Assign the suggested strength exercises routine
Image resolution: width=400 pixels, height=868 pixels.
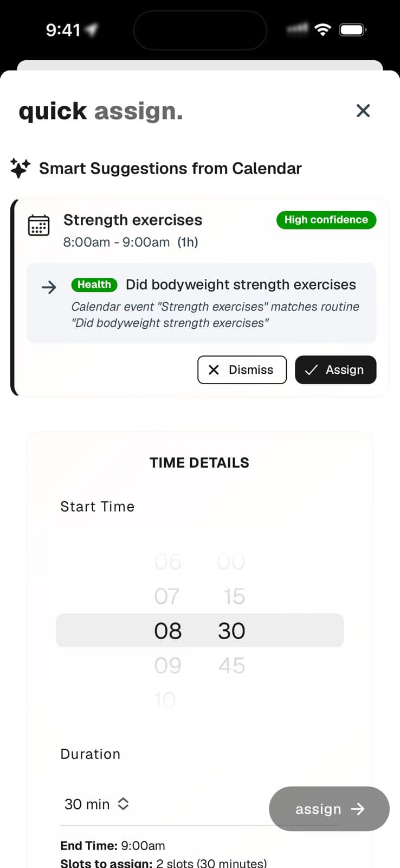pos(335,369)
